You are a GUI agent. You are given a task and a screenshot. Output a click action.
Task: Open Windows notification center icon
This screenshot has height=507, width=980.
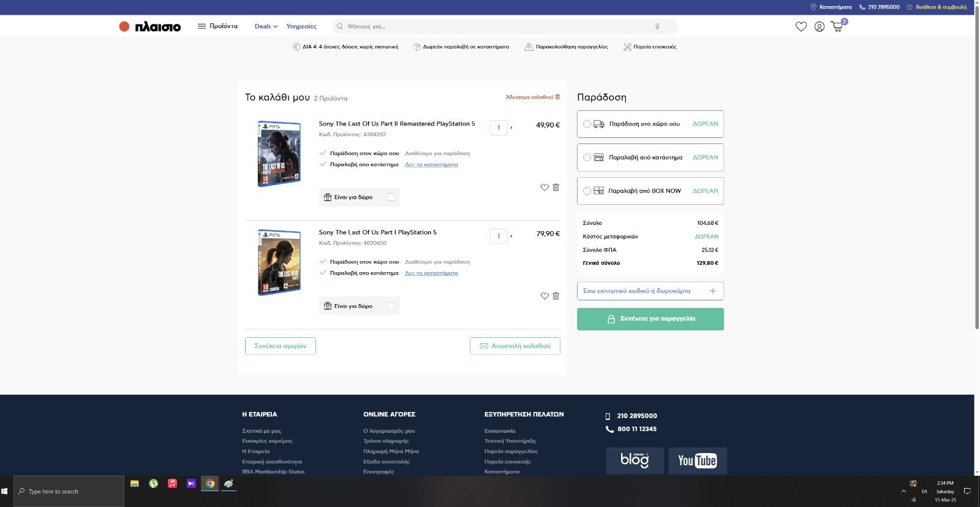point(967,491)
